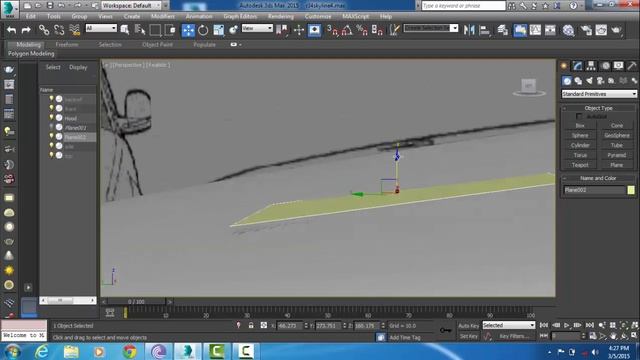640x360 pixels.
Task: Enable the AutoGrid checkbox
Action: click(x=579, y=116)
